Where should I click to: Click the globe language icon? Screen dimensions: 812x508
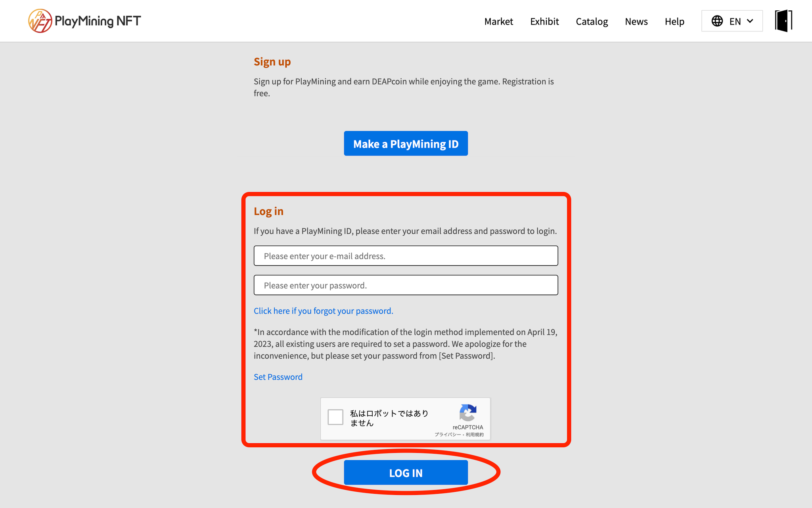[x=717, y=21]
